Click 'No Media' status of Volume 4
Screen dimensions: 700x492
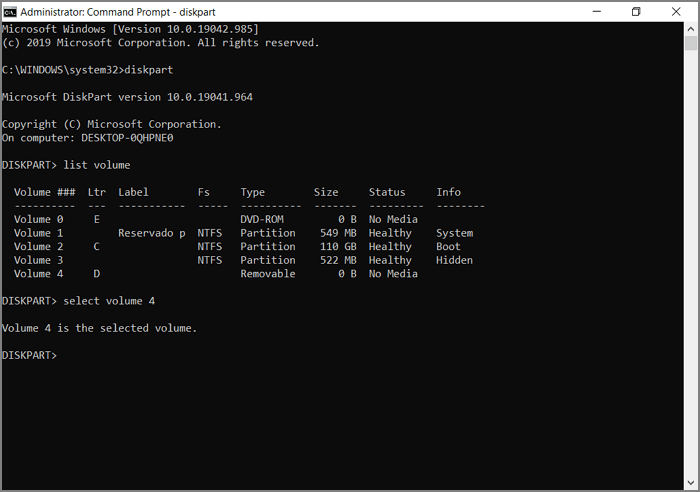tap(393, 274)
